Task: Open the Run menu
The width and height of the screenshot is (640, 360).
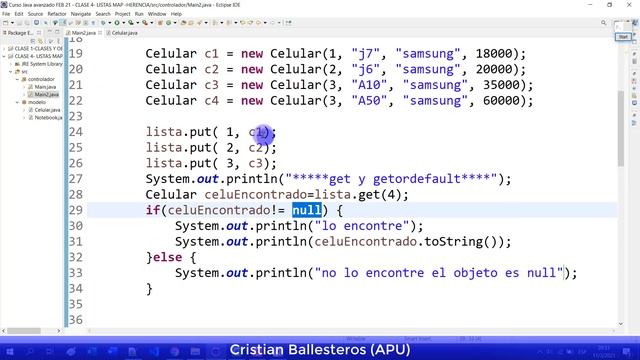Action: (139, 14)
